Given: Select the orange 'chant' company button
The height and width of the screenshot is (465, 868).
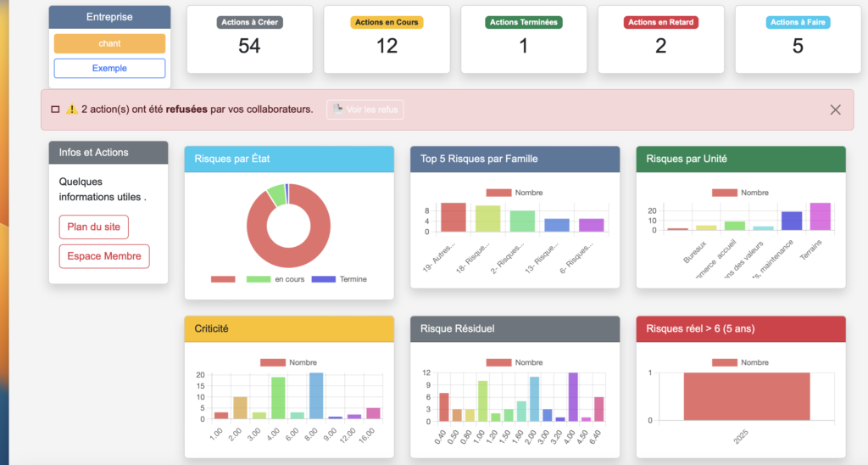Looking at the screenshot, I should pos(109,43).
